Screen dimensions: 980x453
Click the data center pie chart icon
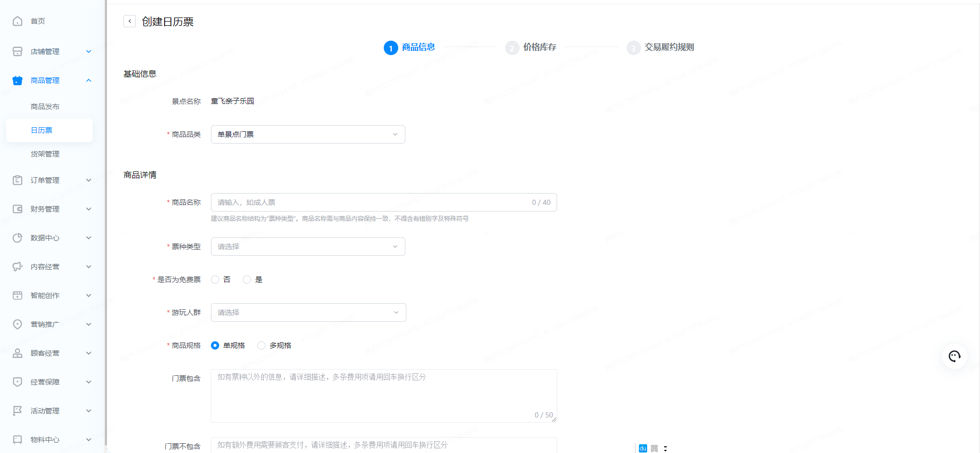point(17,238)
